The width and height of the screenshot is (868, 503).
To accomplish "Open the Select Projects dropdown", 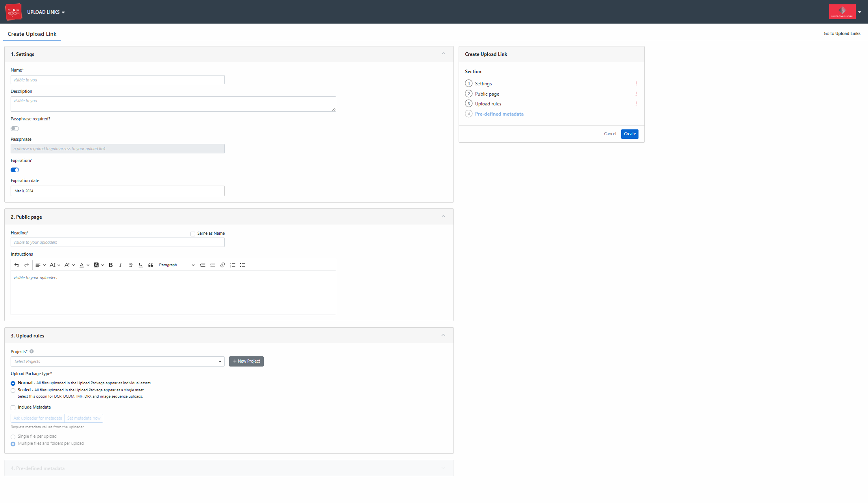I will pyautogui.click(x=118, y=361).
